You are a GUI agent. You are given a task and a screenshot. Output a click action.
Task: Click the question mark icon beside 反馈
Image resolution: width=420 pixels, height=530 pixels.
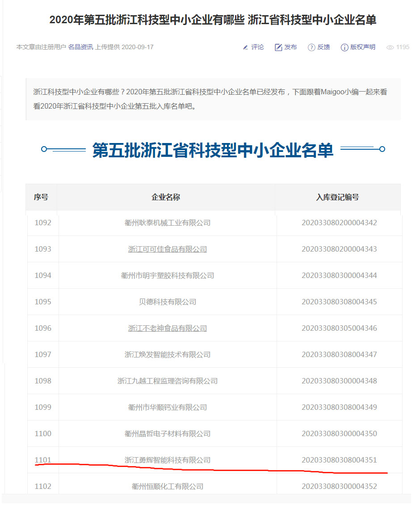coord(311,47)
